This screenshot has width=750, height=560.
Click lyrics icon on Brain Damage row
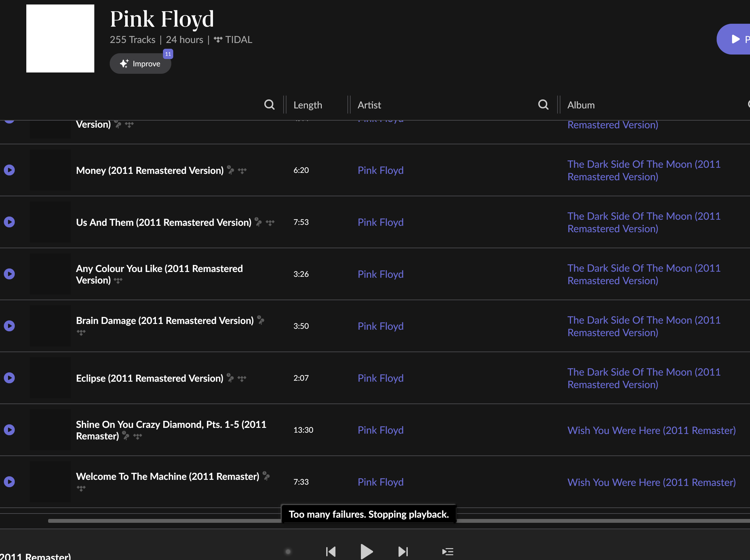coord(261,320)
